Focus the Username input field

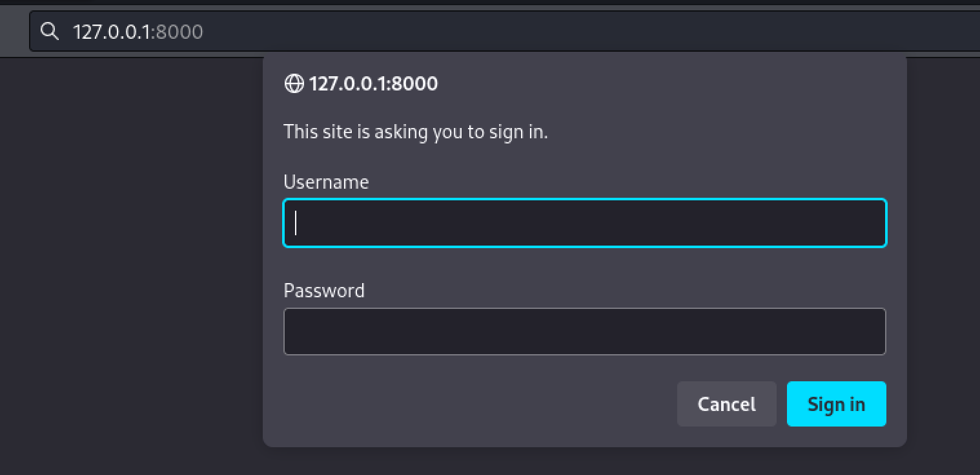(584, 223)
